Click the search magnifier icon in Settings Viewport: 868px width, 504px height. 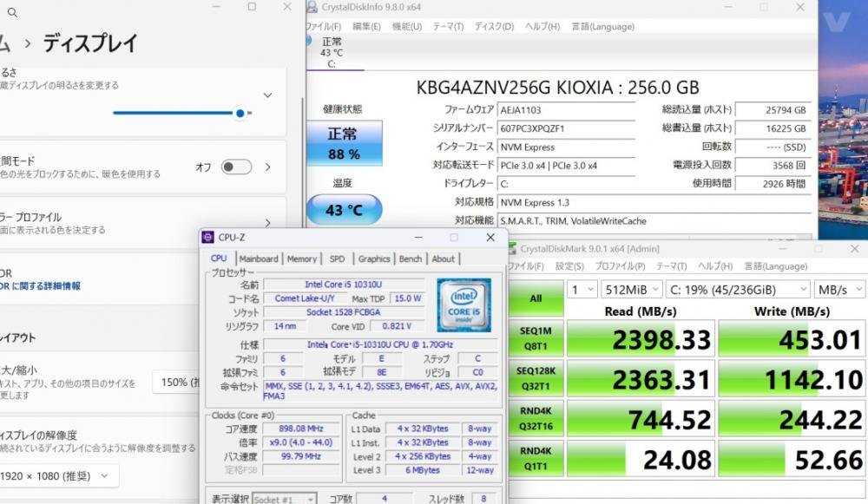point(12,12)
